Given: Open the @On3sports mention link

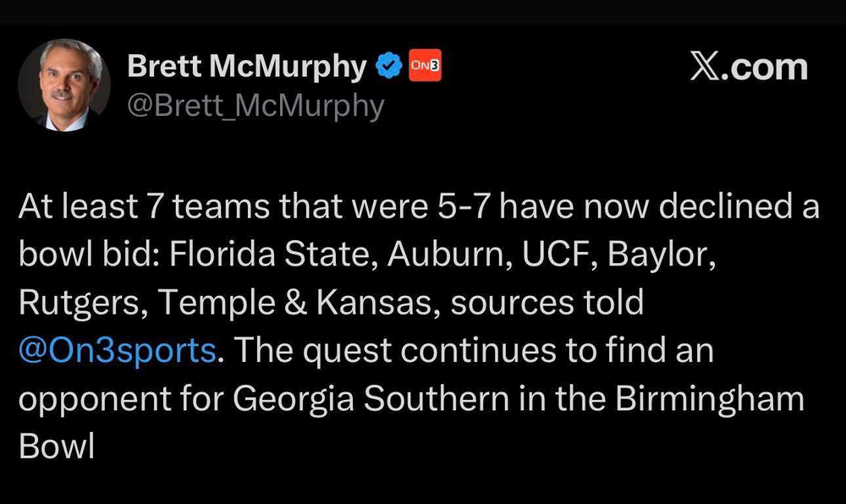Looking at the screenshot, I should (117, 350).
